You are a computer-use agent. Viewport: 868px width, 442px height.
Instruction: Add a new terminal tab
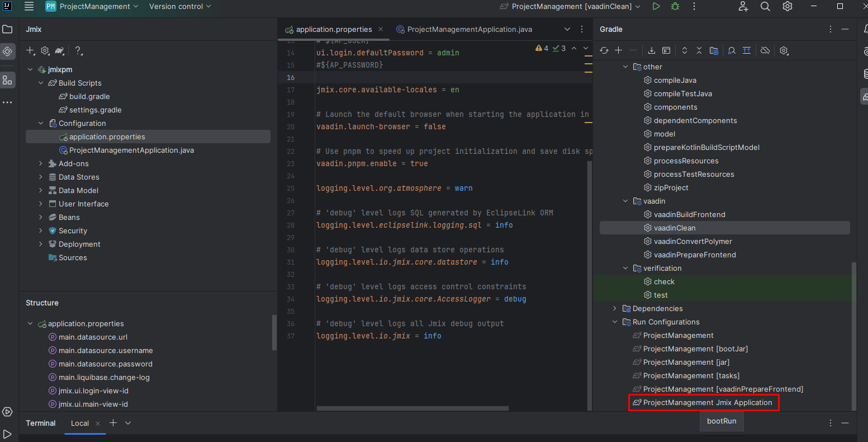click(113, 423)
